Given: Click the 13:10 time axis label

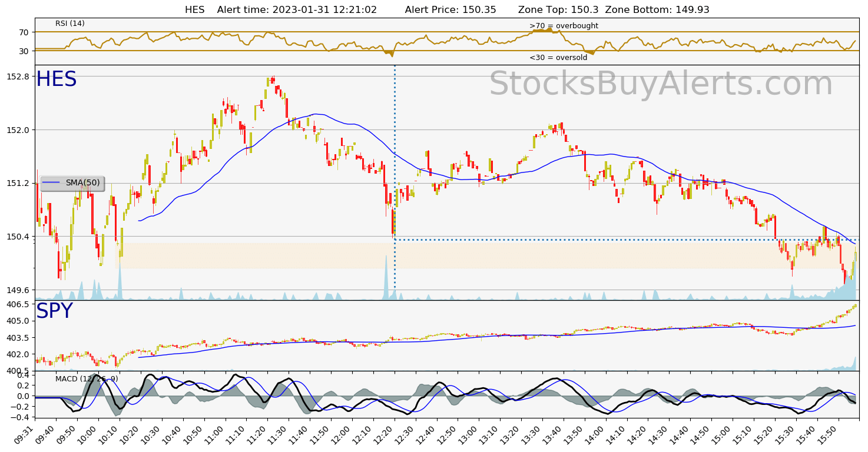Looking at the screenshot, I should [490, 433].
